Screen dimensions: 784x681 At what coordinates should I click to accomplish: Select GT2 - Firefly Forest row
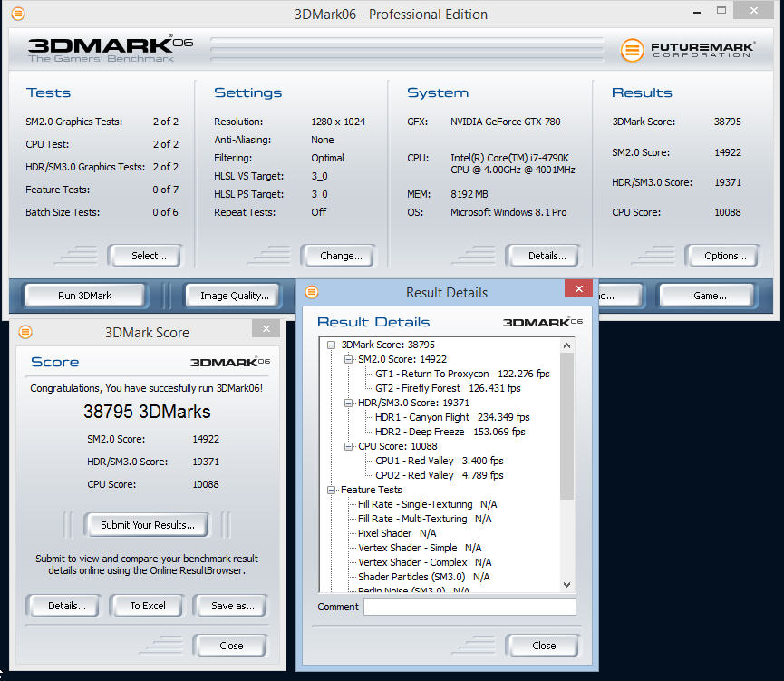448,388
